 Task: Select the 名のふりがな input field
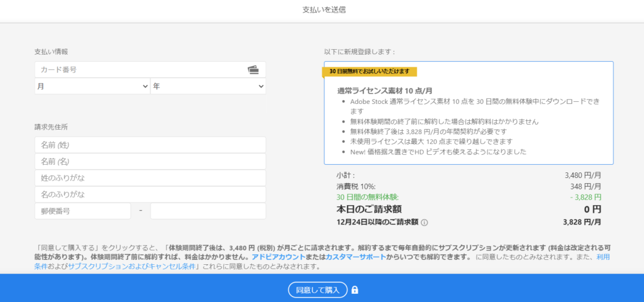pos(150,194)
